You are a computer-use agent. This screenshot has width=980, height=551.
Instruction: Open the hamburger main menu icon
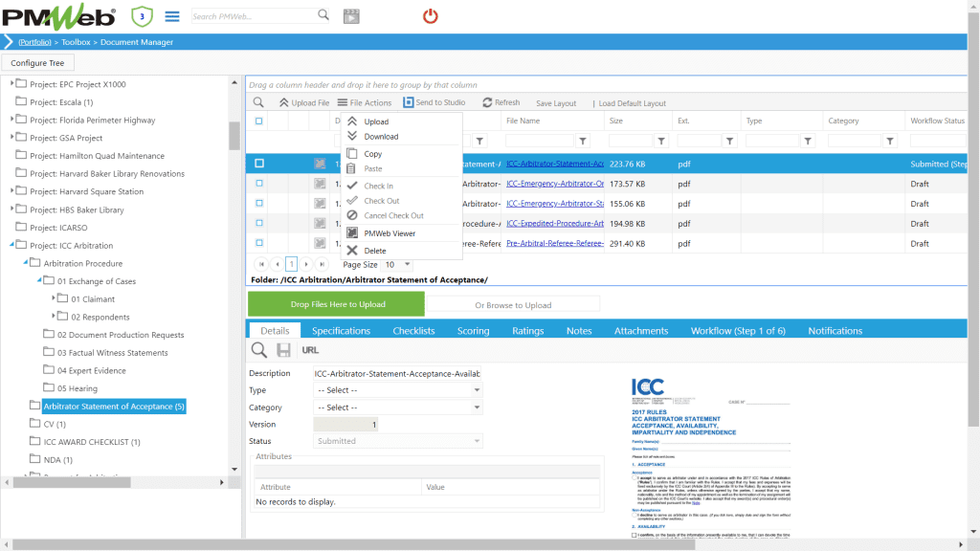pyautogui.click(x=172, y=16)
